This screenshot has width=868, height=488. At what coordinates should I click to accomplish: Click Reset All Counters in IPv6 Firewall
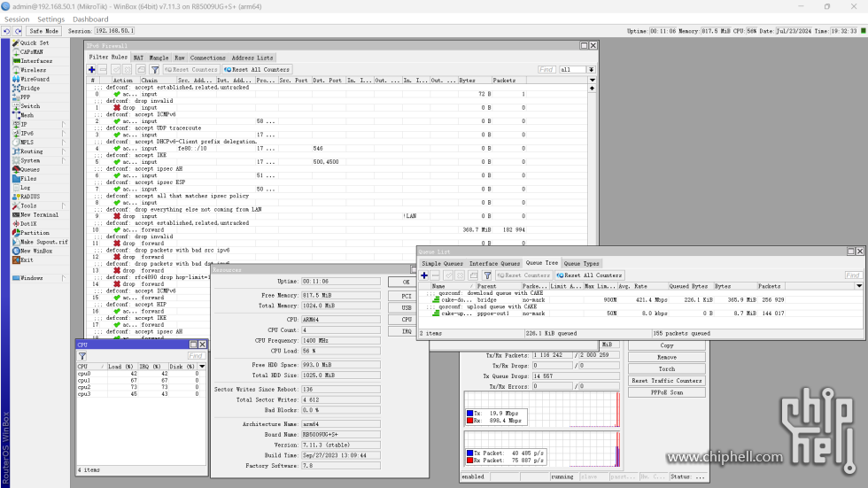[x=256, y=70]
